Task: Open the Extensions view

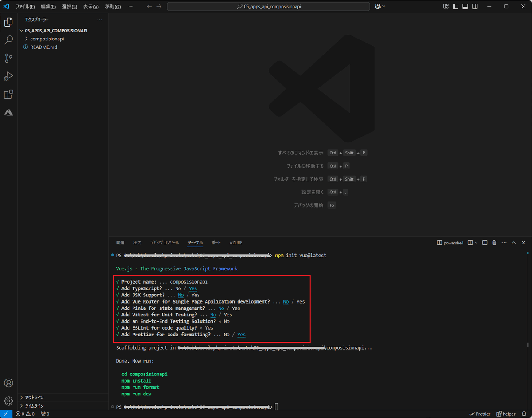Action: (x=8, y=94)
